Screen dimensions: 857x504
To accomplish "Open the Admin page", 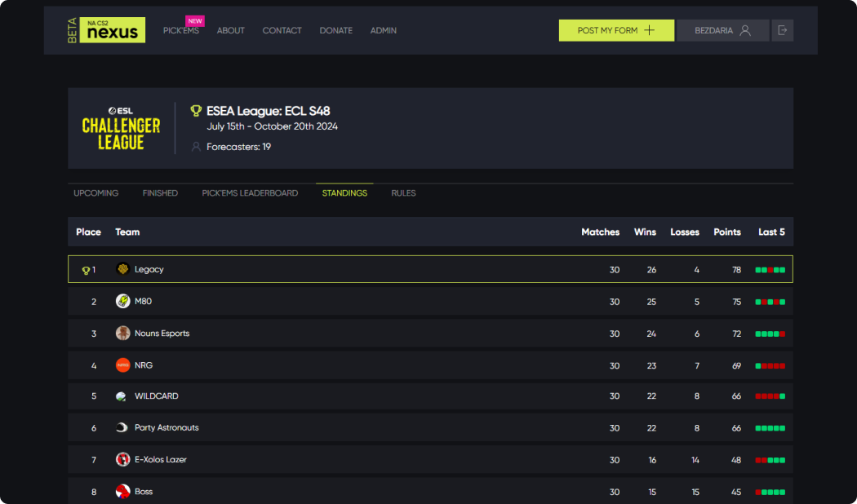I will click(384, 30).
